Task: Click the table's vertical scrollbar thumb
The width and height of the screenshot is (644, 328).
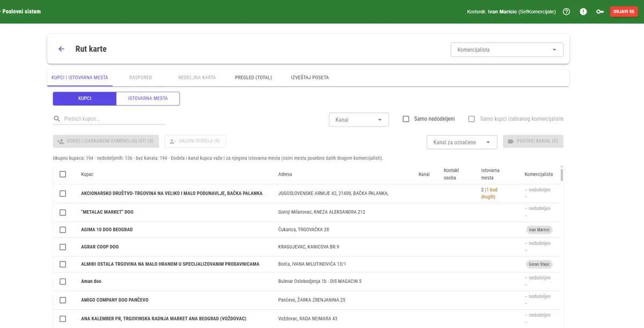Action: [562, 175]
